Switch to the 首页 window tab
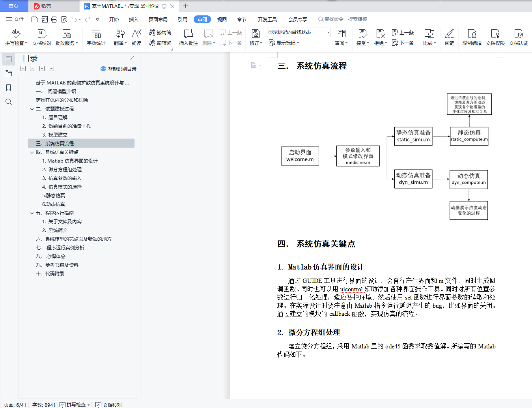532x408 pixels. click(14, 6)
